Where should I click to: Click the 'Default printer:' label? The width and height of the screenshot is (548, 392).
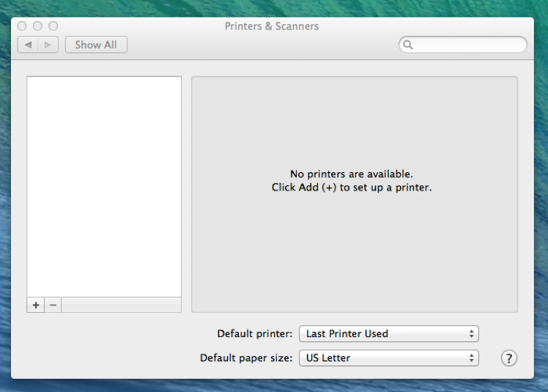pos(255,333)
